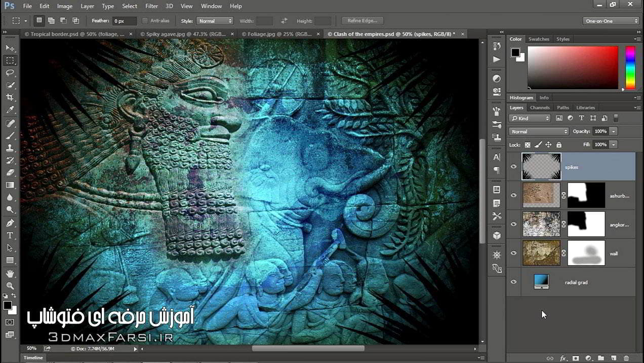Select the Rectangle shape tool

(10, 260)
